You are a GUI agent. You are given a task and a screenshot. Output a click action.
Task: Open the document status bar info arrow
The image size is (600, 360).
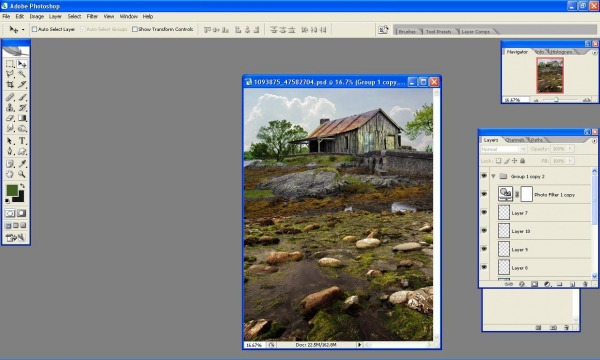click(359, 345)
